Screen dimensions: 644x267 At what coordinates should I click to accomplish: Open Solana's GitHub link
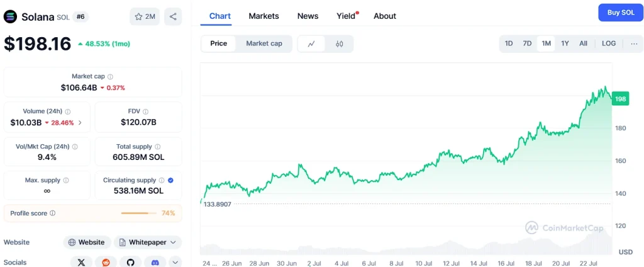pyautogui.click(x=130, y=262)
